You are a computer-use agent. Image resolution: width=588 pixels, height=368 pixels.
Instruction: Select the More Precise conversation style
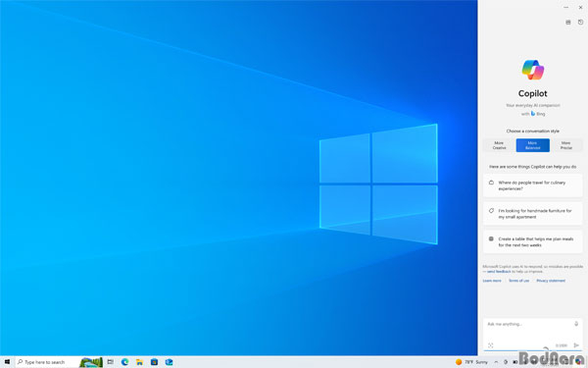565,145
